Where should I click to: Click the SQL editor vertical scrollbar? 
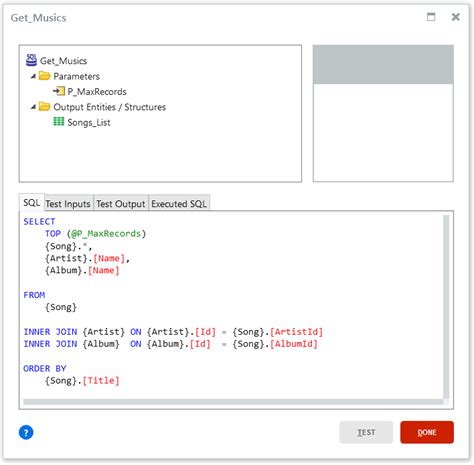(x=446, y=307)
